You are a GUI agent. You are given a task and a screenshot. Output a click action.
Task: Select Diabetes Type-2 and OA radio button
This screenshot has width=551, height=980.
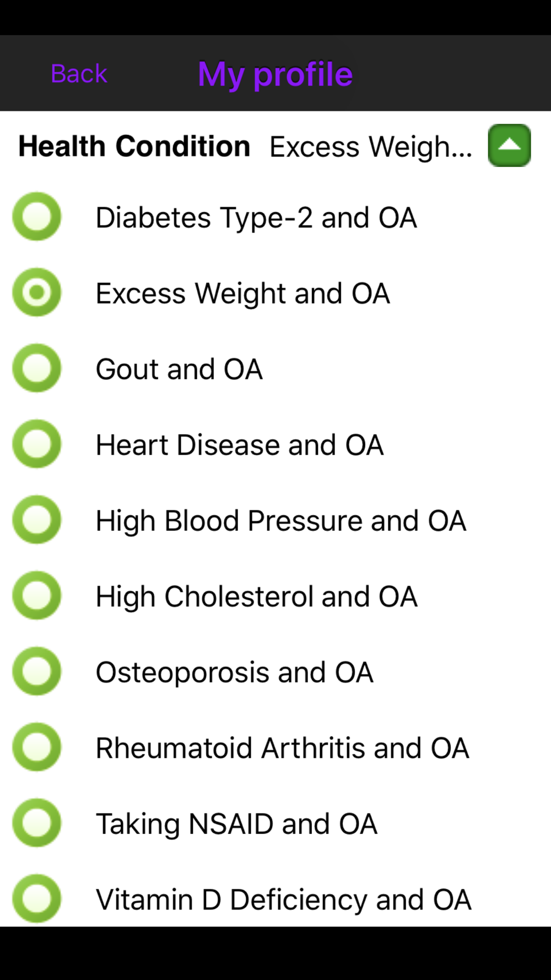[x=37, y=217]
